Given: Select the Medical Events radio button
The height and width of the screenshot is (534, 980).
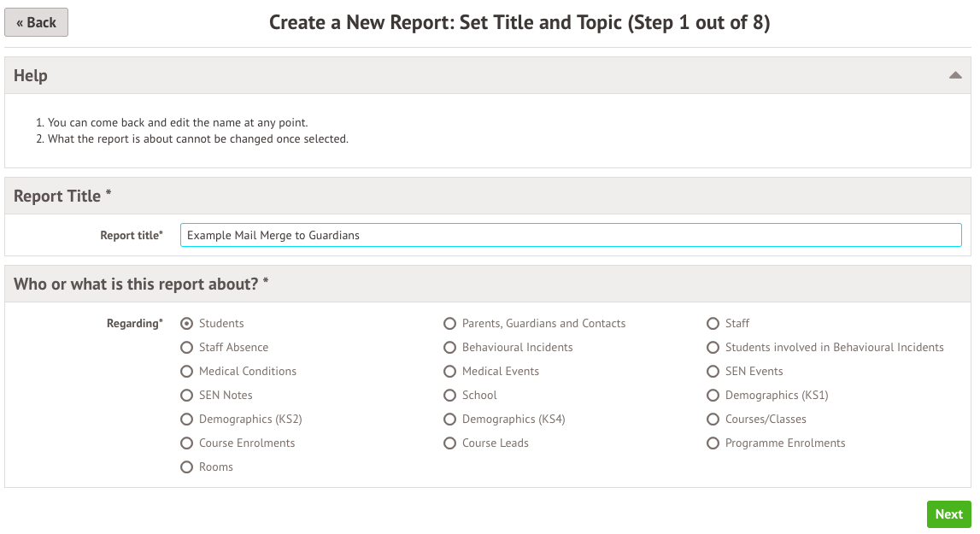Looking at the screenshot, I should coord(449,372).
